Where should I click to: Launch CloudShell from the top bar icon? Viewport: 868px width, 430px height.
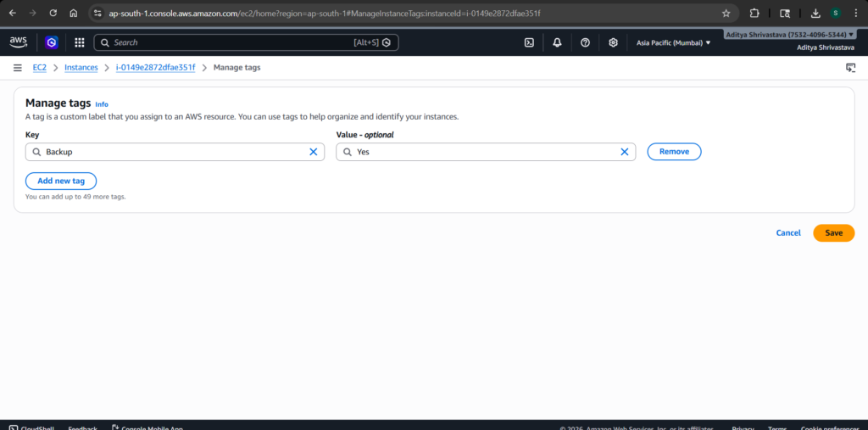tap(529, 42)
